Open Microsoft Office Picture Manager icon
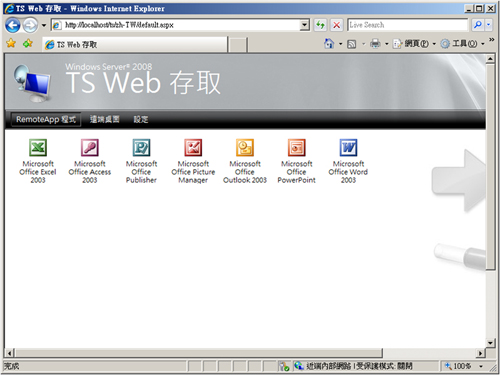This screenshot has width=500, height=375. [193, 148]
